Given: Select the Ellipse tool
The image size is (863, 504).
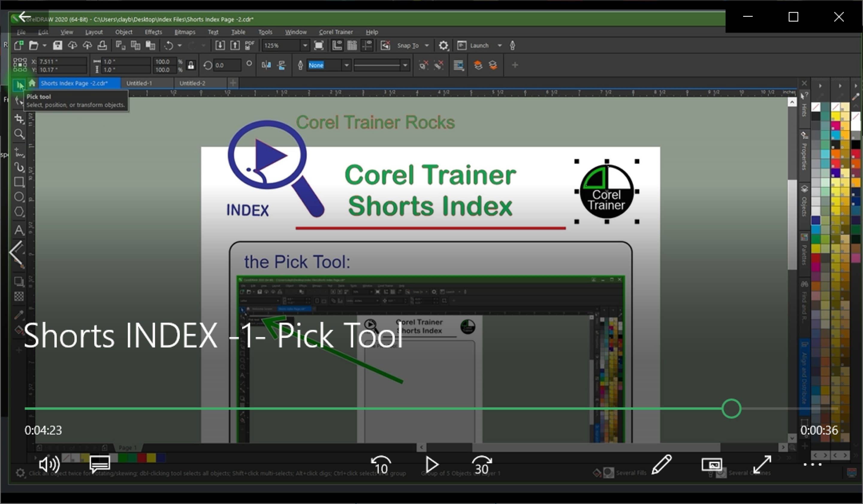Looking at the screenshot, I should pos(19,197).
